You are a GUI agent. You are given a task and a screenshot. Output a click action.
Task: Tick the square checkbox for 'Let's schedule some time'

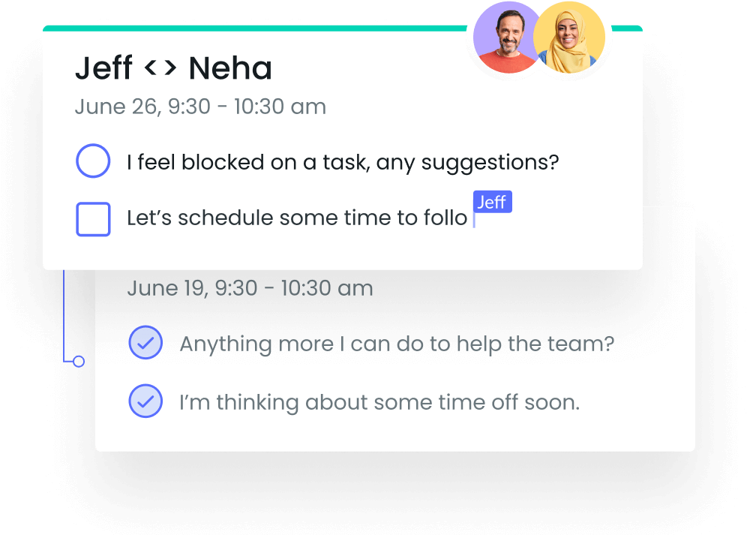pyautogui.click(x=93, y=219)
